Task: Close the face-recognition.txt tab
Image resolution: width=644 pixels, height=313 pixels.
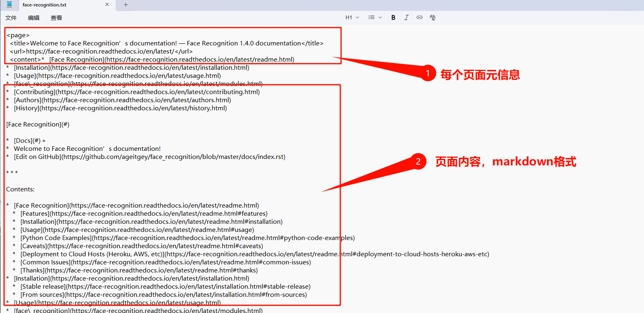Action: click(107, 5)
